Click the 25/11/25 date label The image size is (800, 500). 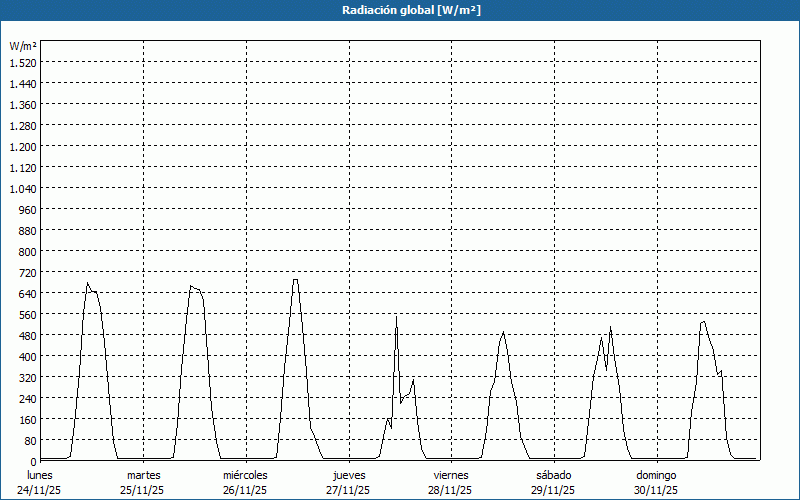pyautogui.click(x=142, y=490)
